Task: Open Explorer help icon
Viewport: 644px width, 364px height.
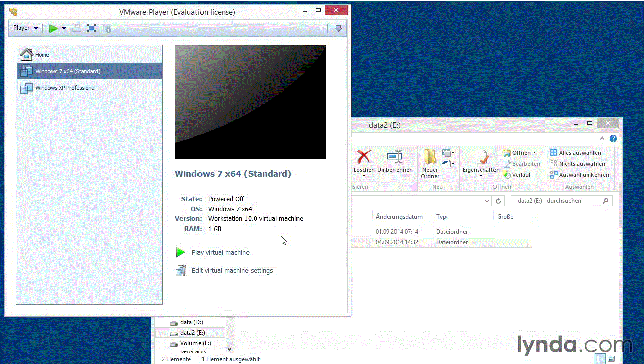Action: pyautogui.click(x=613, y=139)
